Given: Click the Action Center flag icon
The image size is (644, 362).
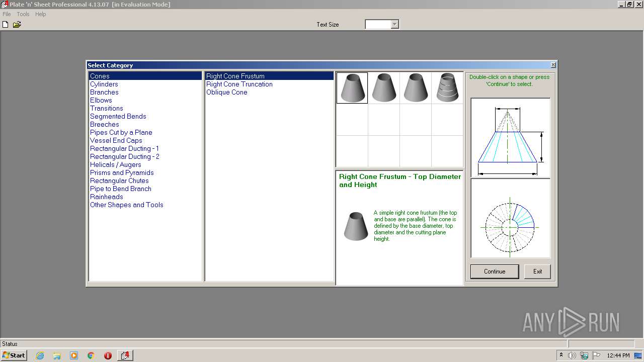Looking at the screenshot, I should [596, 355].
